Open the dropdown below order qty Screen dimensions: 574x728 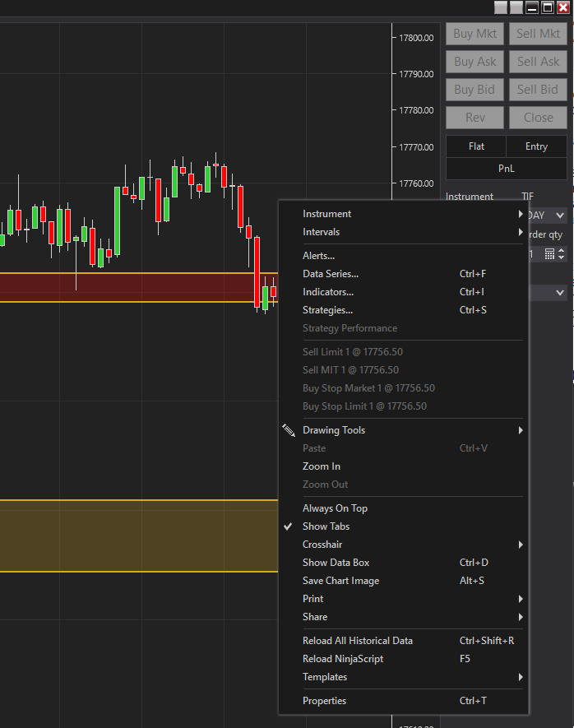pyautogui.click(x=548, y=293)
